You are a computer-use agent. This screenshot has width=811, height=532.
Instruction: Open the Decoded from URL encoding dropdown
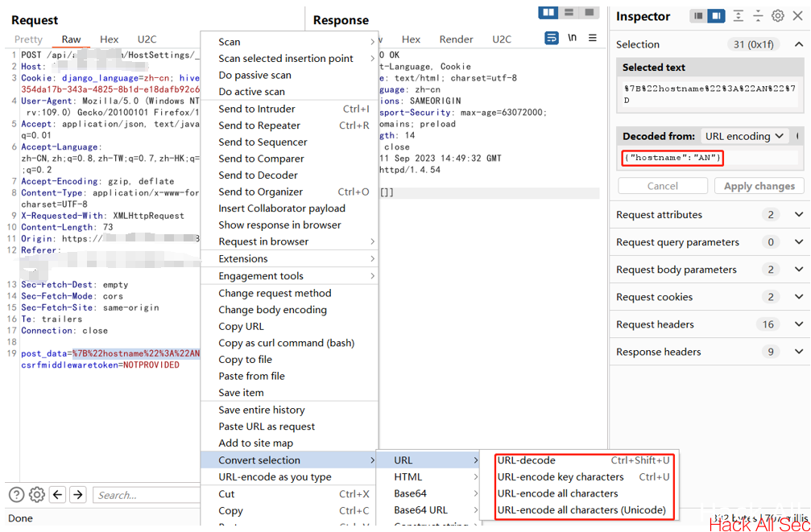pyautogui.click(x=745, y=137)
